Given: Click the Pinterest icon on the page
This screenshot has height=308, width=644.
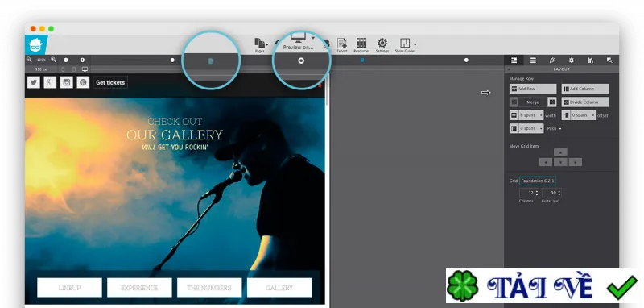Looking at the screenshot, I should [x=83, y=82].
